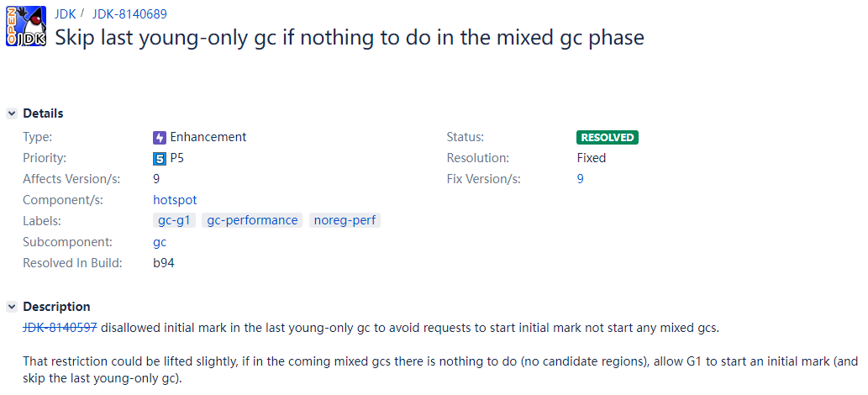Select the gc-performance label
This screenshot has width=868, height=395.
click(x=252, y=220)
